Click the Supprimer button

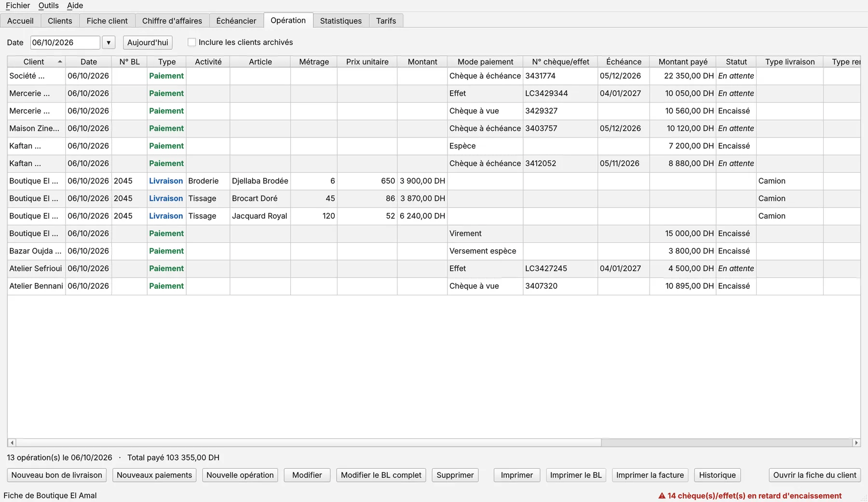[x=455, y=475]
